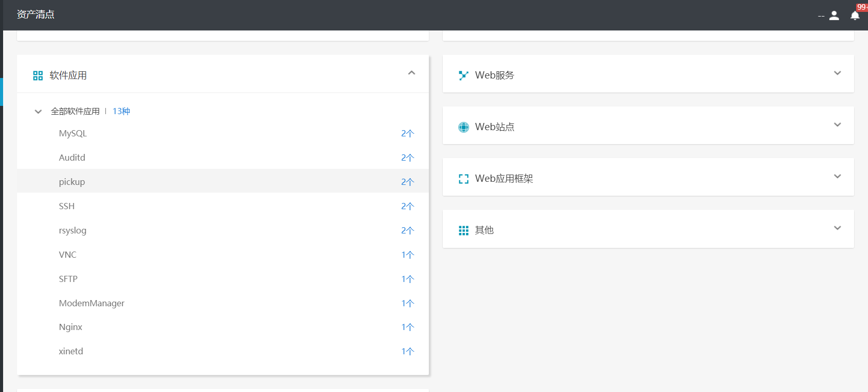Open the user account icon
Image resolution: width=868 pixels, height=392 pixels.
834,15
